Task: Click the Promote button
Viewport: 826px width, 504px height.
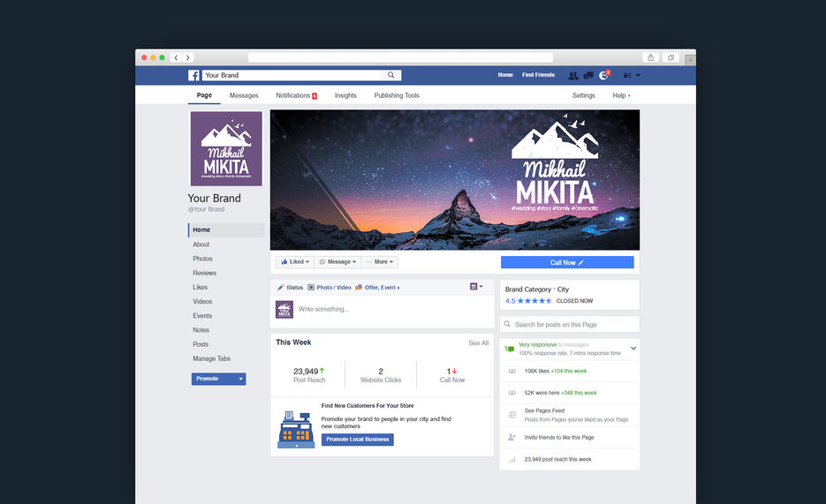Action: [x=218, y=379]
